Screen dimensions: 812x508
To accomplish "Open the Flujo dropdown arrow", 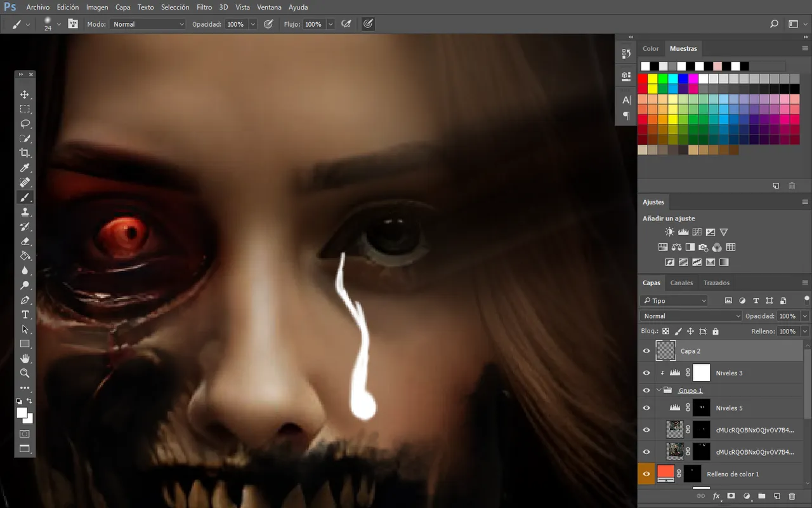I will 331,24.
